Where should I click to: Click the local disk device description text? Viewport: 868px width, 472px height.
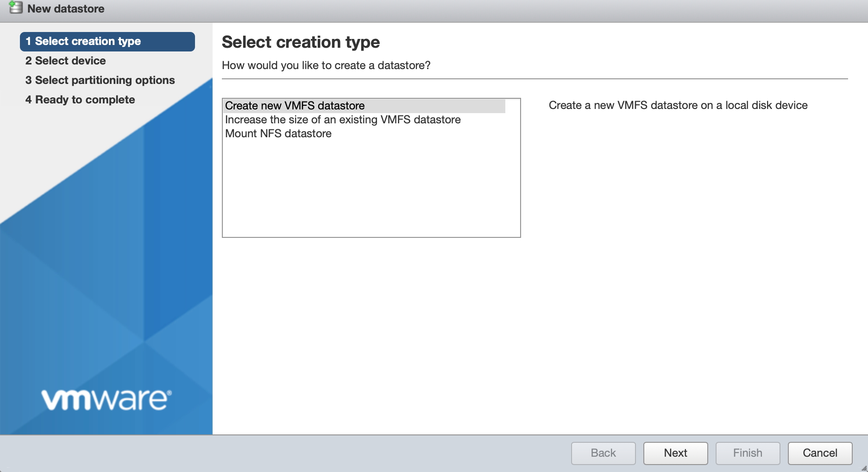[678, 105]
